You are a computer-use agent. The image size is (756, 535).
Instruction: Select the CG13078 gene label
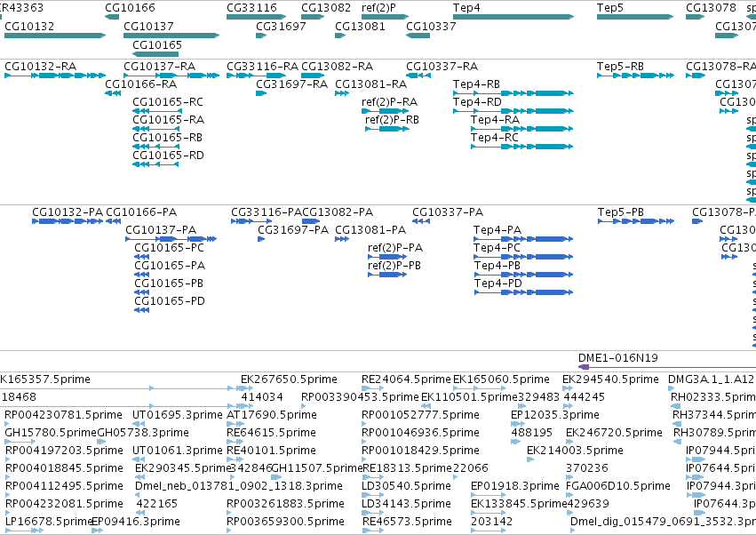(712, 8)
